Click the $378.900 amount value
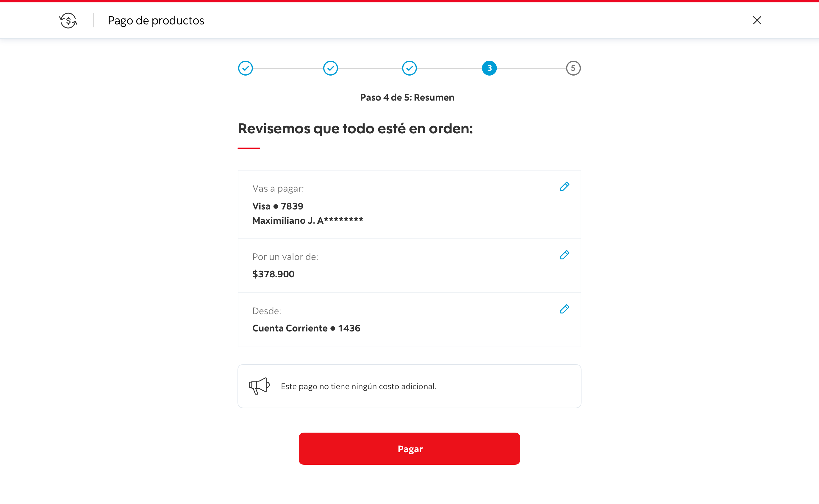 click(273, 274)
